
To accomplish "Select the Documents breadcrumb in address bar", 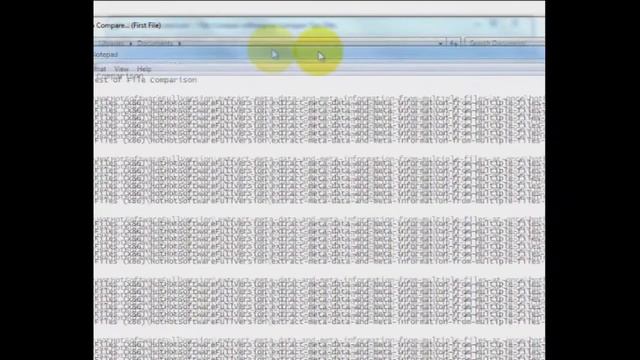I will pyautogui.click(x=155, y=43).
